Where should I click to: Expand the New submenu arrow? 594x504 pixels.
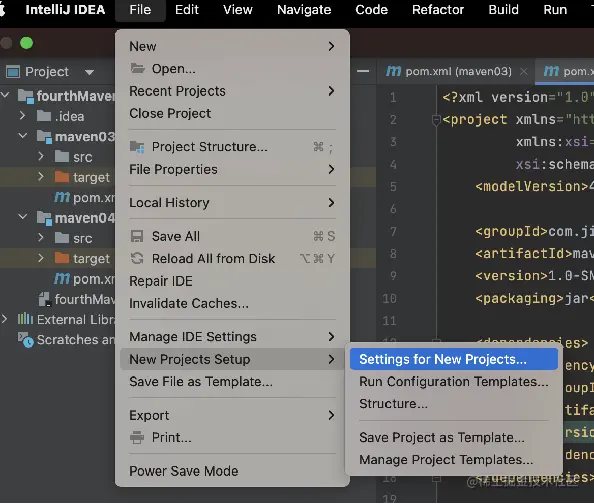(x=331, y=46)
